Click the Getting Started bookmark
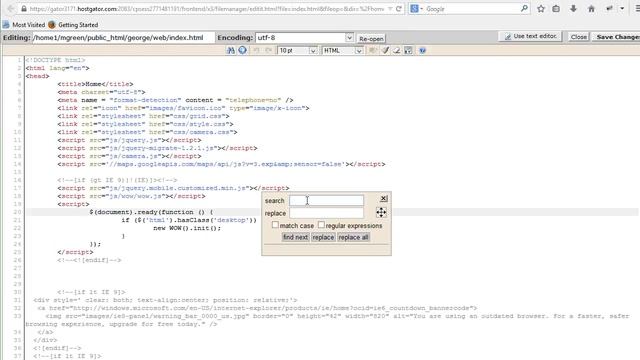The height and width of the screenshot is (360, 640). point(73,25)
